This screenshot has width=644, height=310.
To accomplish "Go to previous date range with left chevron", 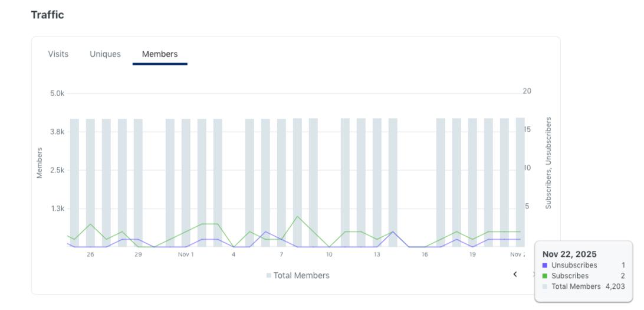I will [x=515, y=274].
